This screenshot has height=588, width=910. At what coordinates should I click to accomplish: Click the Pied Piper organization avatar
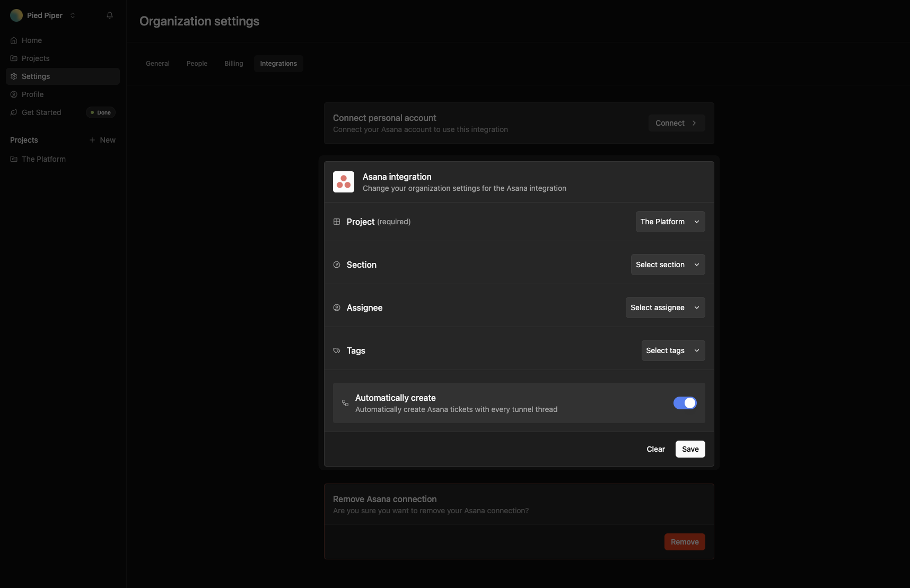[x=16, y=15]
